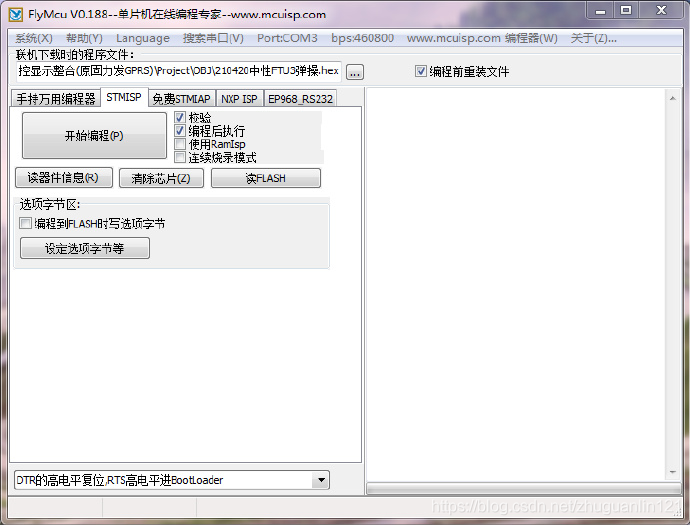This screenshot has height=525, width=690.
Task: Click the 清除芯片(Z) button
Action: [161, 178]
